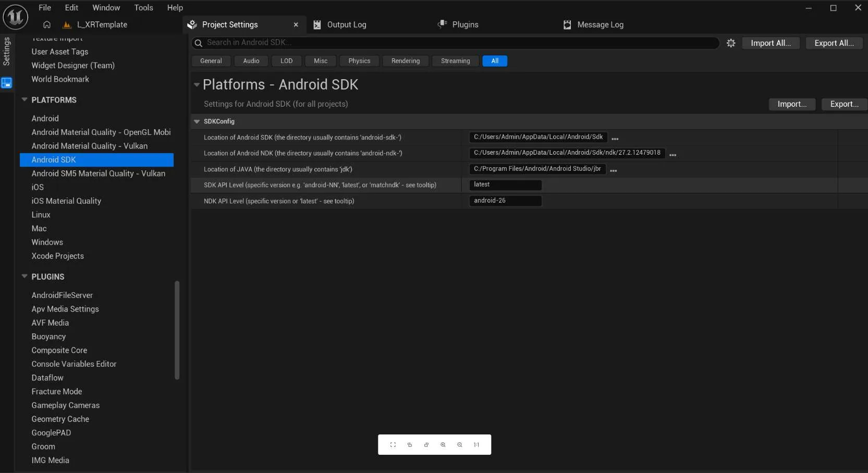
Task: Click the Message Log tab icon
Action: 567,24
